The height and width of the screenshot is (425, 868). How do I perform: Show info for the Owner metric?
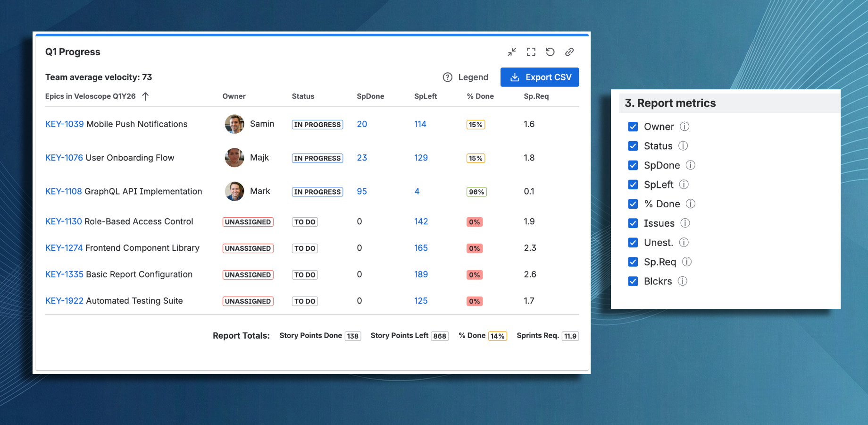684,127
